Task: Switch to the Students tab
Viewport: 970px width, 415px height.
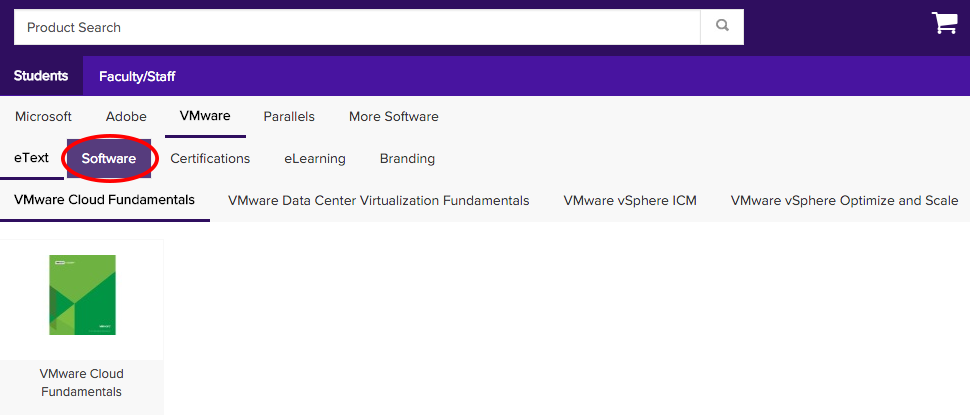Action: [x=41, y=76]
